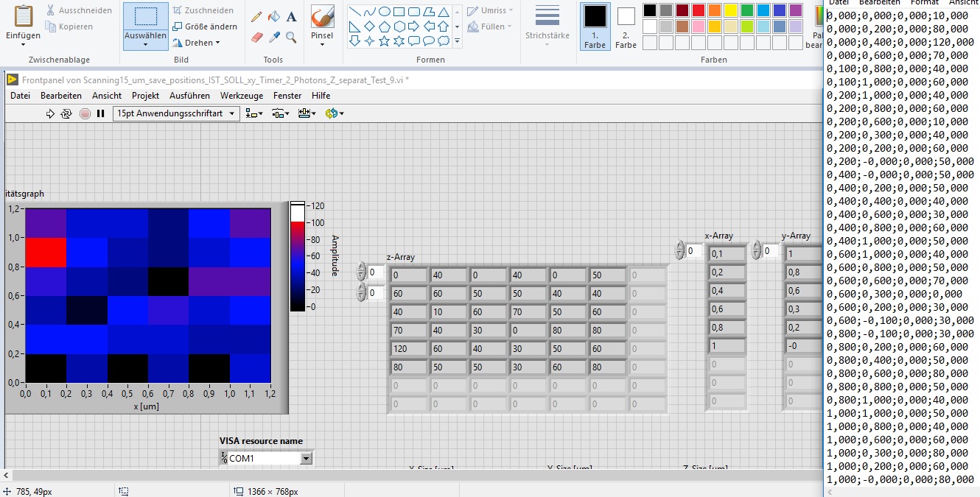Select 2. Farbe as active color
The image size is (980, 497).
[x=626, y=27]
